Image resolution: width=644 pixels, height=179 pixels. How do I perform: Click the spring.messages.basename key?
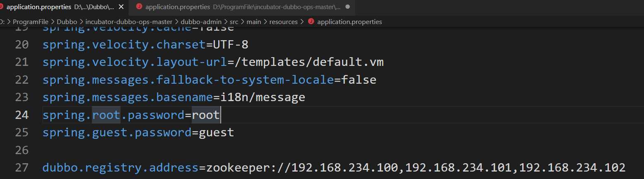coord(128,97)
